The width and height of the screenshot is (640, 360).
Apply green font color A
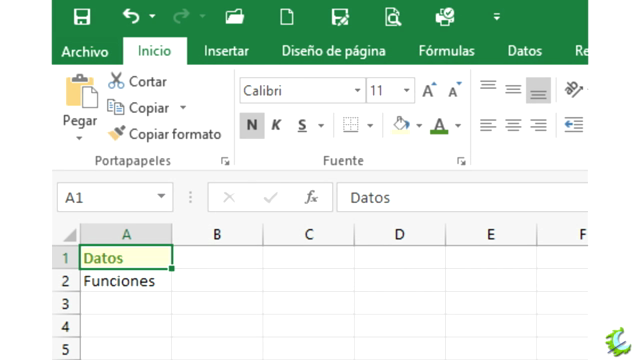[x=439, y=125]
